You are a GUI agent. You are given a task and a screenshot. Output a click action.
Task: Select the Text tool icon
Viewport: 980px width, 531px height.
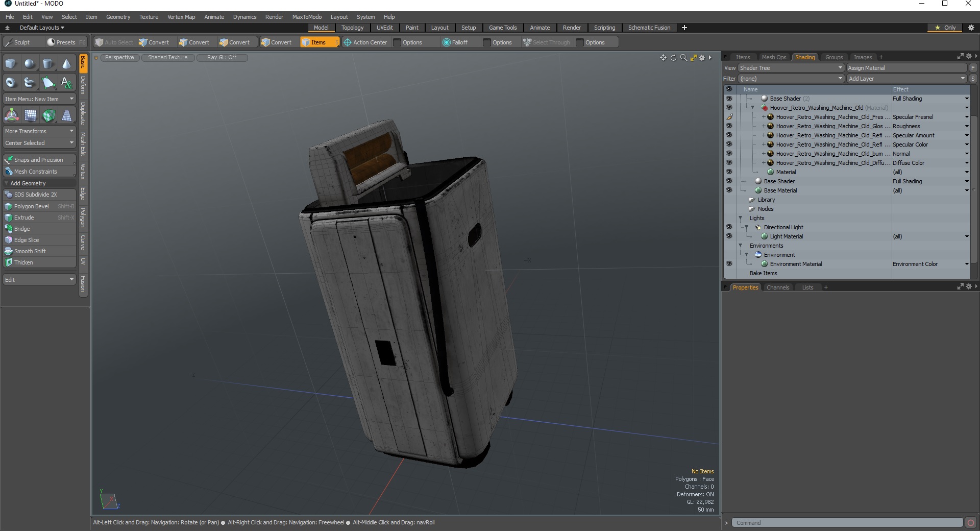tap(66, 82)
